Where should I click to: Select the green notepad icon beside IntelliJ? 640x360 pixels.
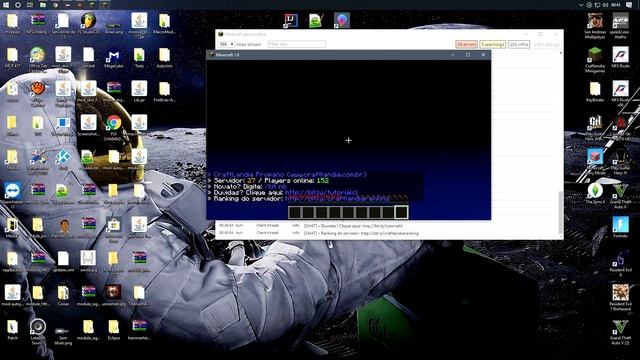pos(316,20)
